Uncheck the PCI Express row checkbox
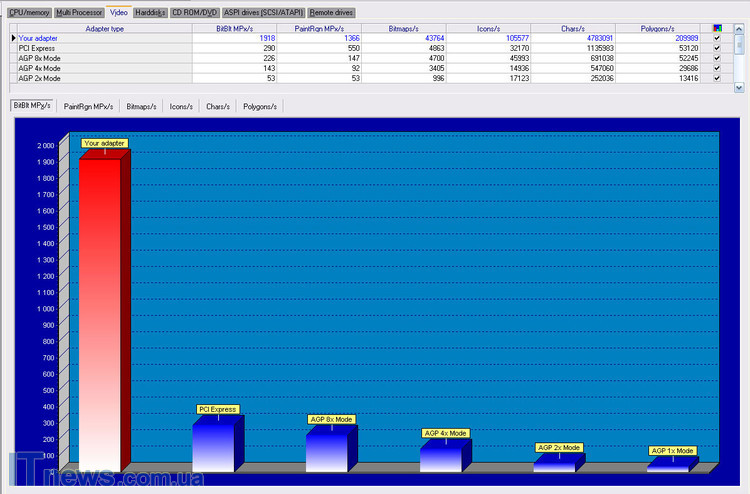The height and width of the screenshot is (494, 750). pos(717,48)
